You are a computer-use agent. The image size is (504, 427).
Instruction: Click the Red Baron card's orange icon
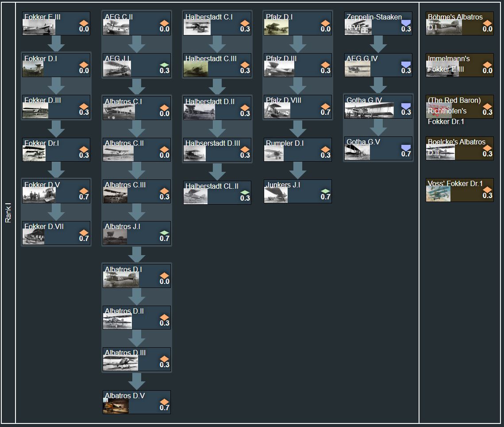pos(487,106)
